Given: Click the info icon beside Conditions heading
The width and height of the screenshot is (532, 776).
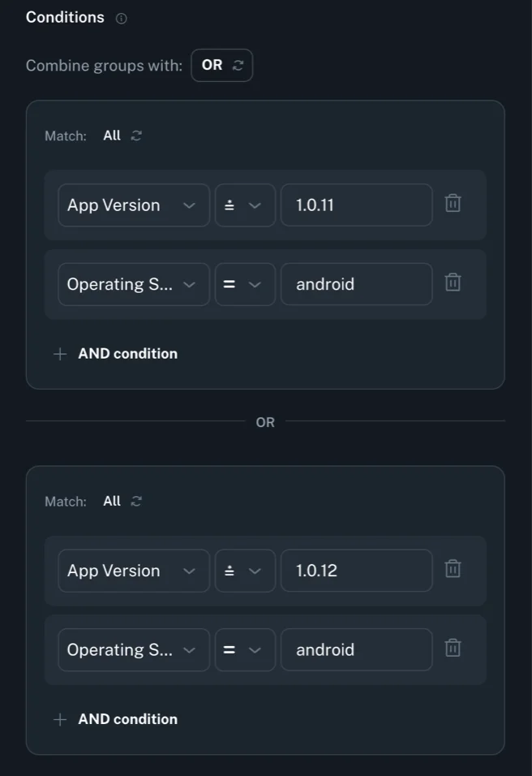Looking at the screenshot, I should coord(121,19).
